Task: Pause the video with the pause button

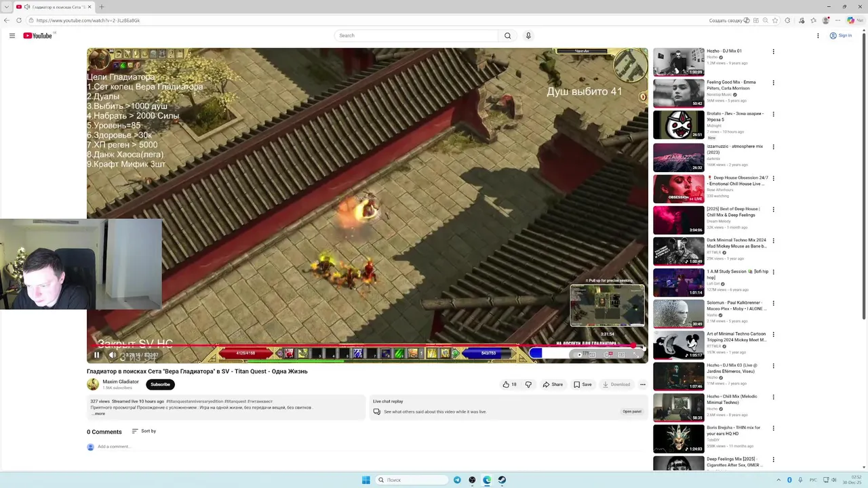Action: click(x=96, y=354)
